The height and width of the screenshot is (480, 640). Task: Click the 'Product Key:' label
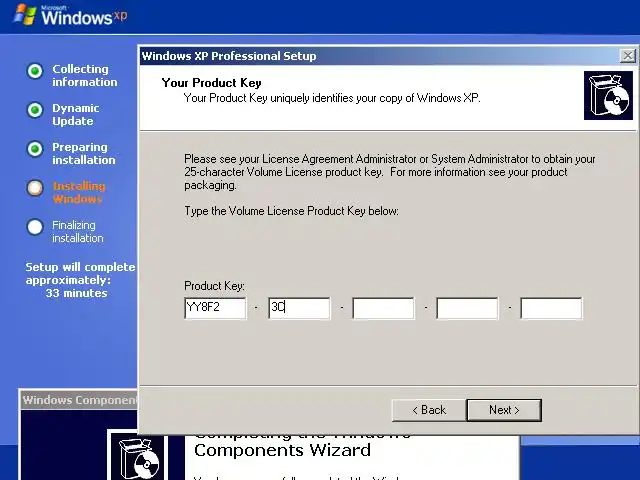pyautogui.click(x=214, y=286)
